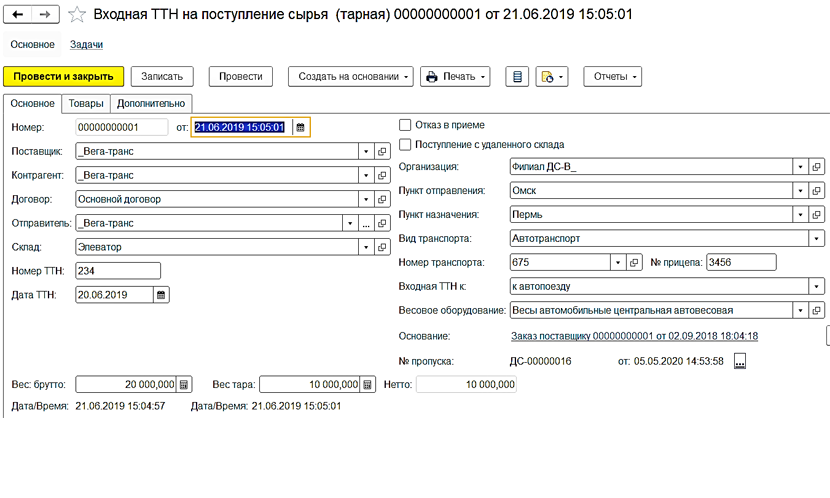Click the Нетто value 10 000,000
This screenshot has height=498, width=830.
pyautogui.click(x=466, y=385)
